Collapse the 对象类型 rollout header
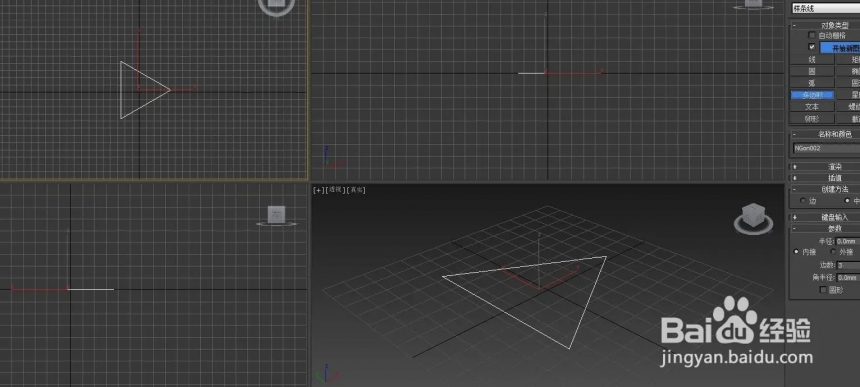The image size is (860, 387). coord(825,25)
